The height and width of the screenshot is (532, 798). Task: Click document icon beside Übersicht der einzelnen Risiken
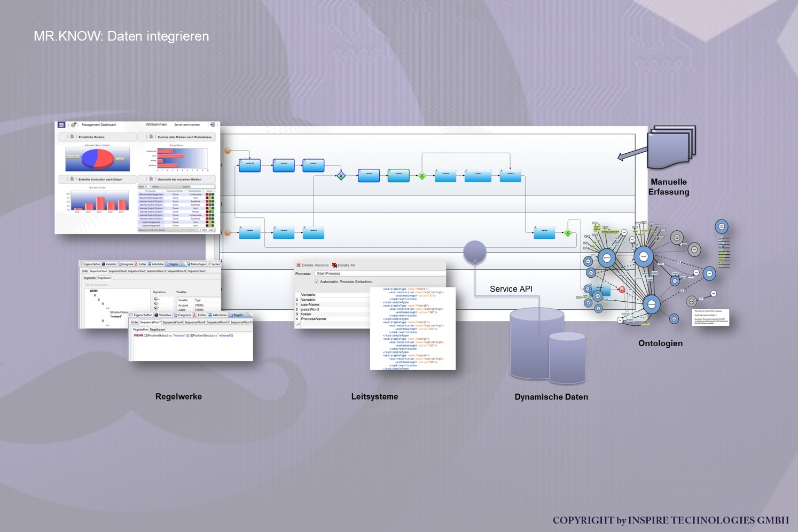(x=151, y=179)
